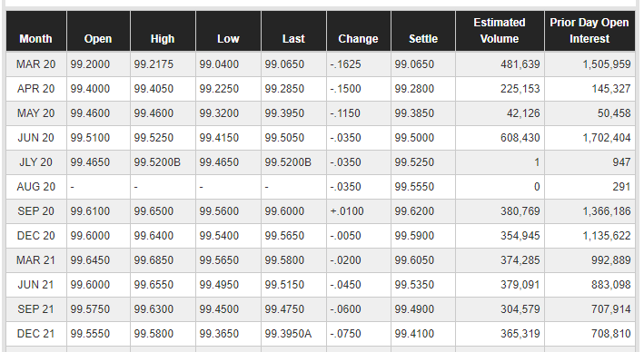Select the AUG 20 month cell
The image size is (644, 352).
pos(36,187)
